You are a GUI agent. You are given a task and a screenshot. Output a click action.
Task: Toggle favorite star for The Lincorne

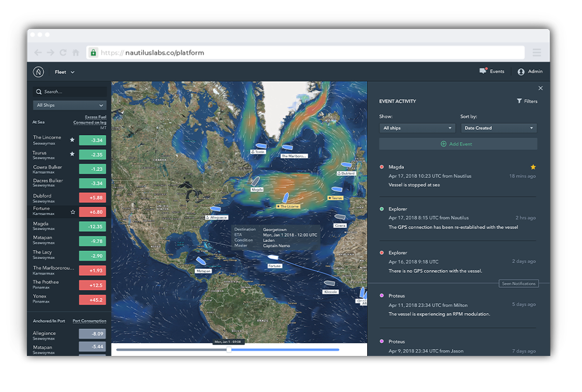click(72, 140)
